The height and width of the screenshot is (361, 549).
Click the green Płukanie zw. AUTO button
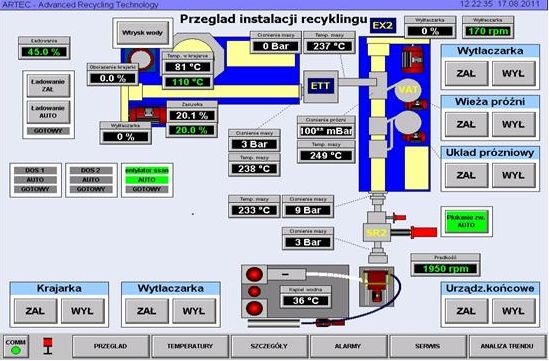[466, 221]
